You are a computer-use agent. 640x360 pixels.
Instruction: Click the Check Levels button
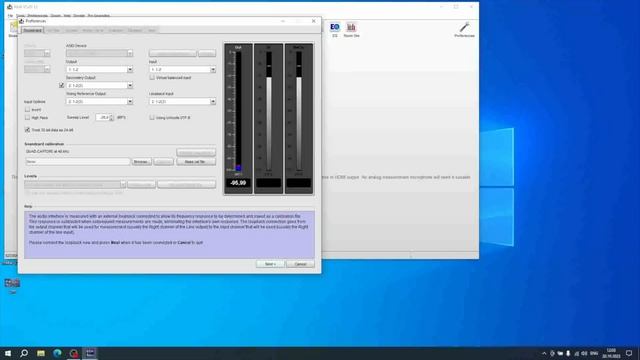[x=141, y=184]
